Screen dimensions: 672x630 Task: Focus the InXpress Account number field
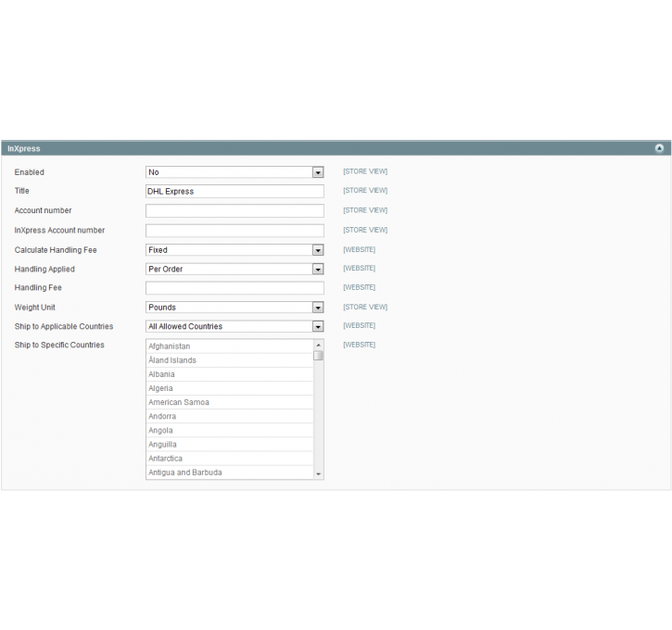pos(235,231)
